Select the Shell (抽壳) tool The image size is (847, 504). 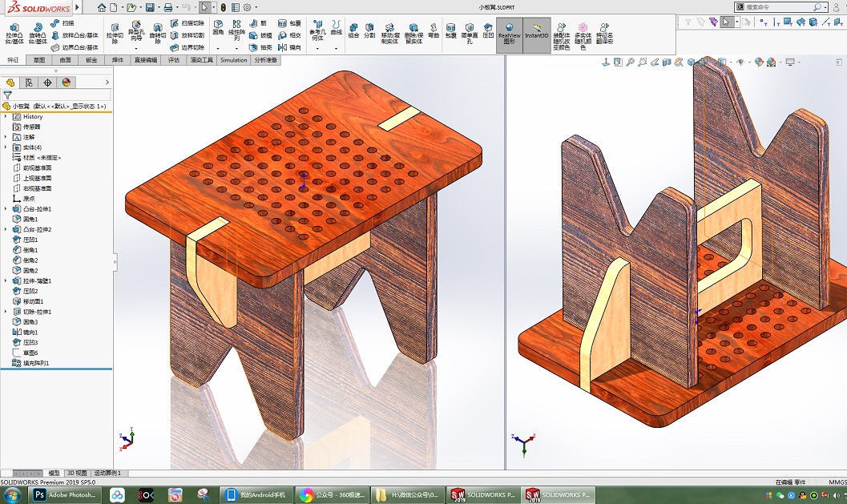tap(260, 47)
